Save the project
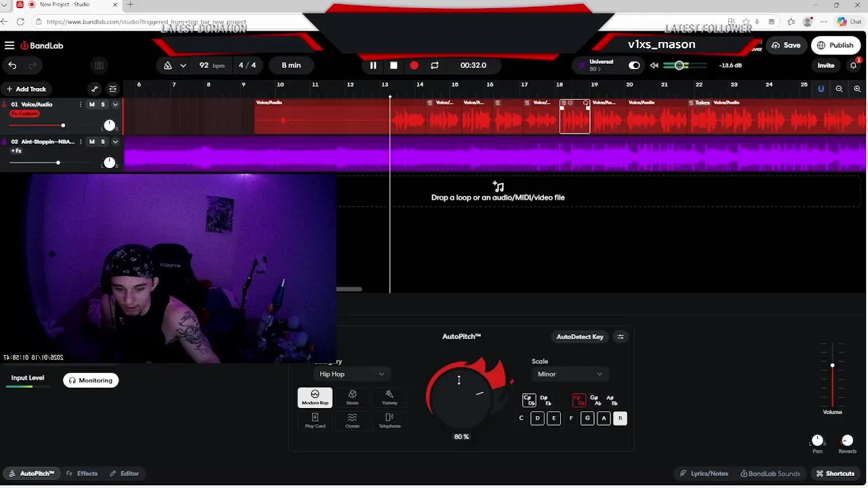Viewport: 868px width, 488px height. pyautogui.click(x=786, y=45)
